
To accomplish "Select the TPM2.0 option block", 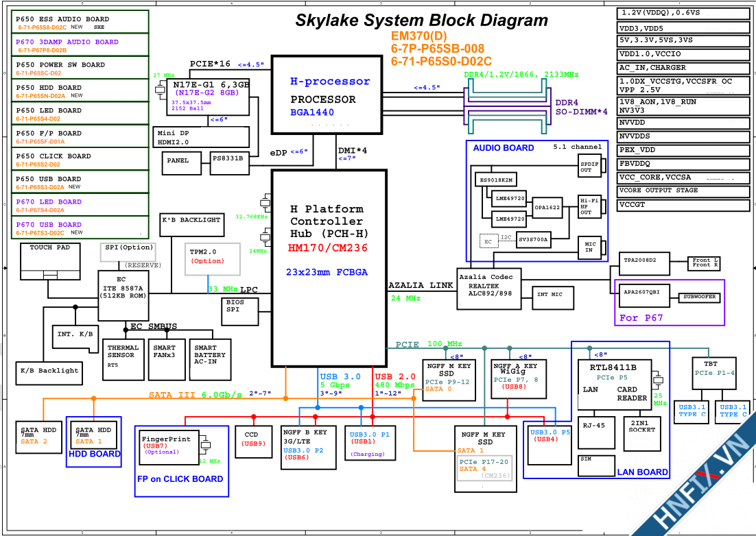I will click(x=213, y=259).
